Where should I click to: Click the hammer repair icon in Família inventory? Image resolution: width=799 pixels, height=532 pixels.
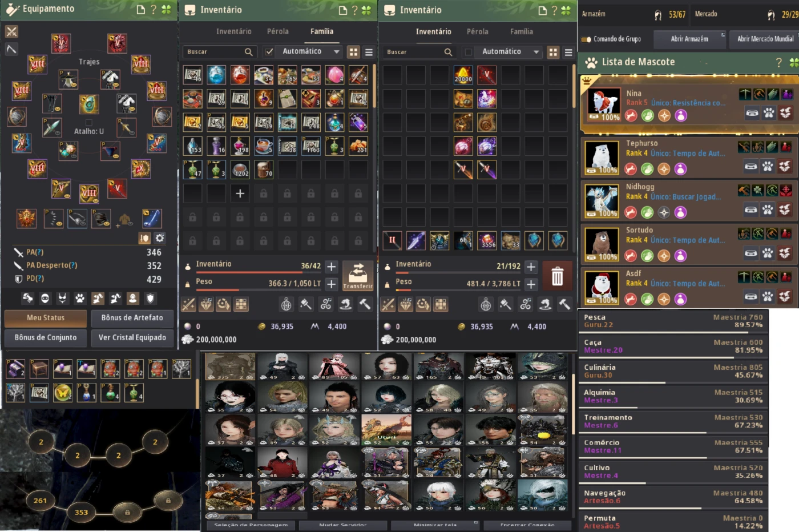point(364,305)
